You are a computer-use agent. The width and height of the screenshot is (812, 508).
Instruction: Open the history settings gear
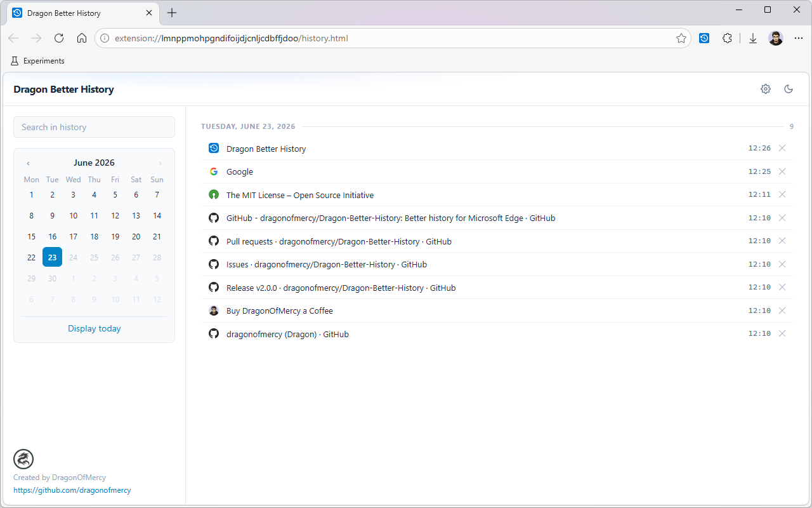tap(766, 89)
